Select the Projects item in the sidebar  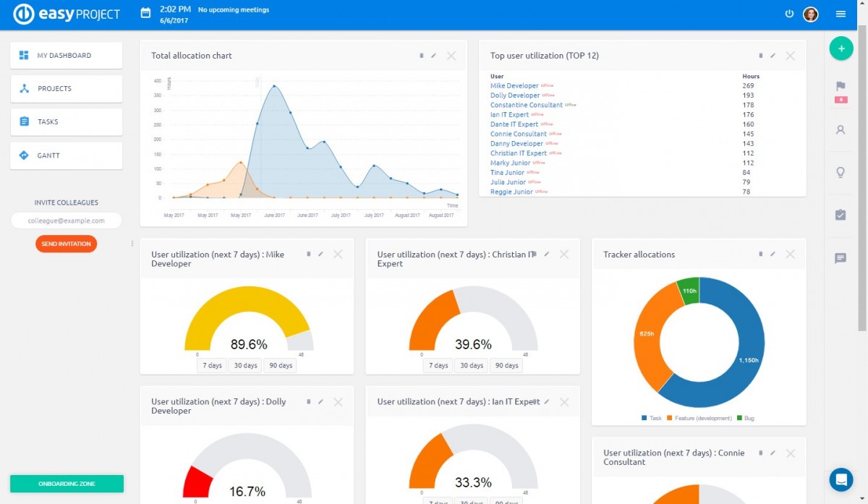[x=66, y=88]
